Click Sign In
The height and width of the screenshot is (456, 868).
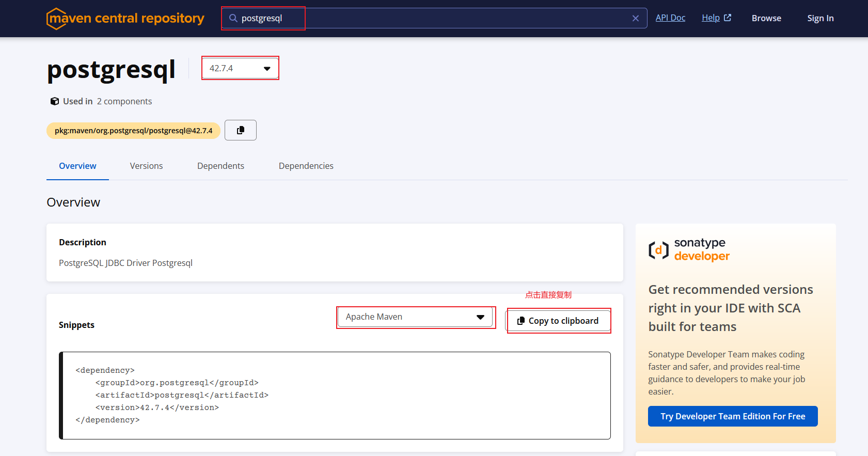(820, 18)
